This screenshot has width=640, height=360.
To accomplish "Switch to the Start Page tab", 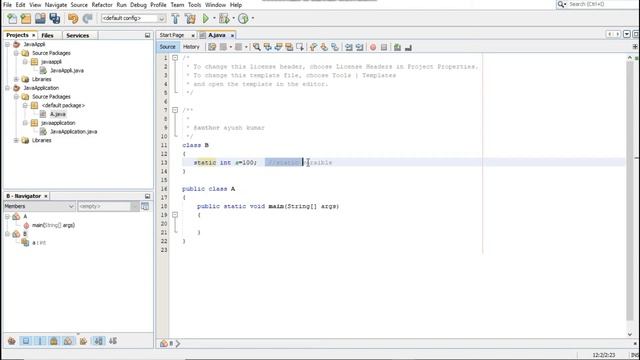I will coord(172,36).
